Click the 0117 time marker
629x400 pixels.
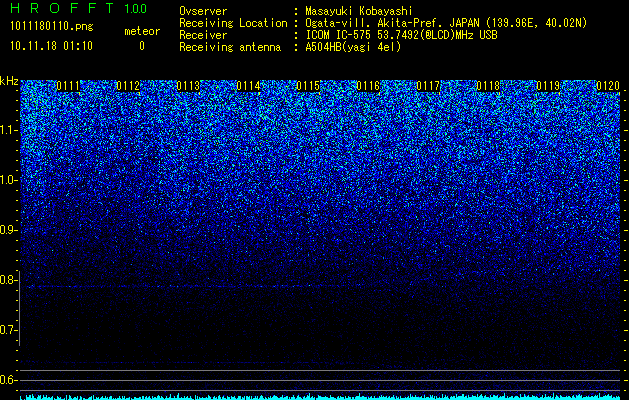point(428,86)
